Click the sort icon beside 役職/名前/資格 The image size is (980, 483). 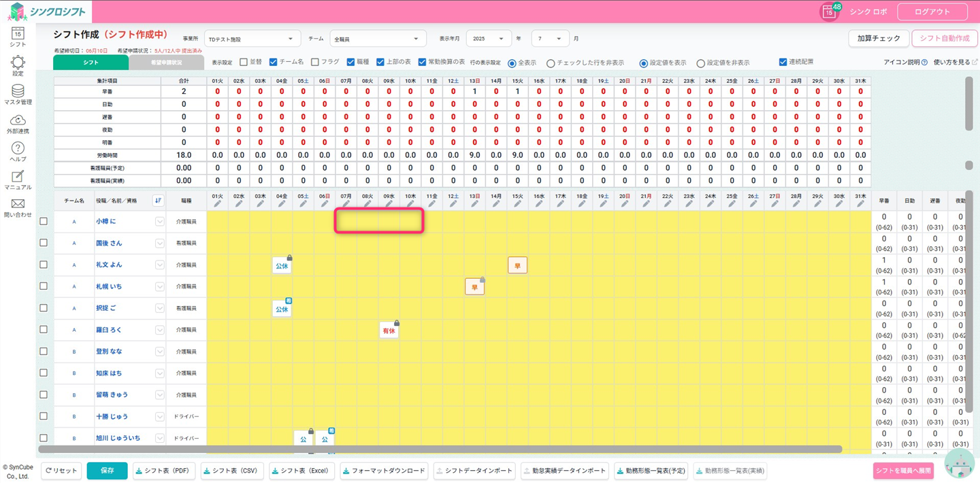tap(158, 201)
